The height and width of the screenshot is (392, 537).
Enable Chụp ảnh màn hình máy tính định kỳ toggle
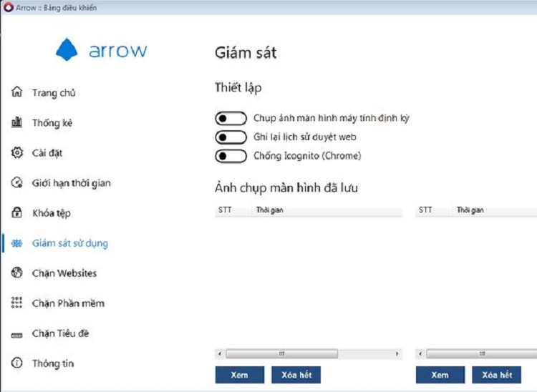231,118
